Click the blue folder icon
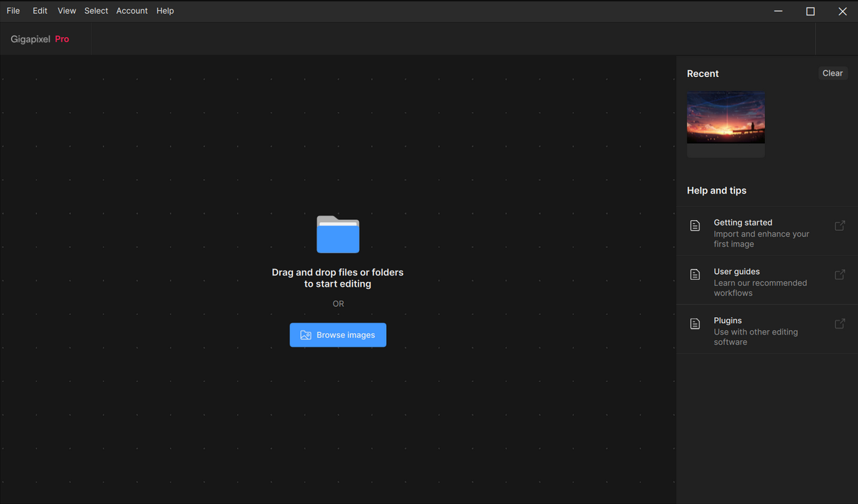The height and width of the screenshot is (504, 858). pos(338,234)
